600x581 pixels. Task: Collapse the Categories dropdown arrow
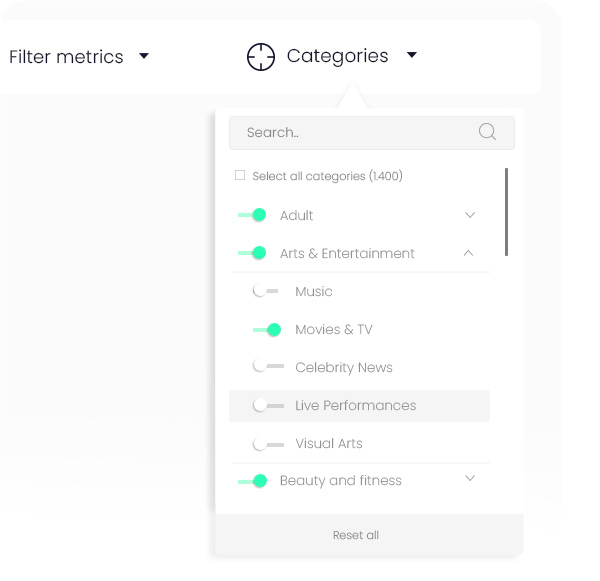412,55
